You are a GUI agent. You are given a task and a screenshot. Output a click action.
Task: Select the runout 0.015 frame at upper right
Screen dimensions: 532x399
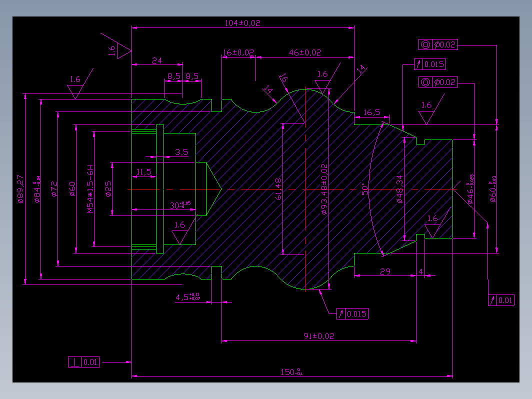click(x=430, y=64)
